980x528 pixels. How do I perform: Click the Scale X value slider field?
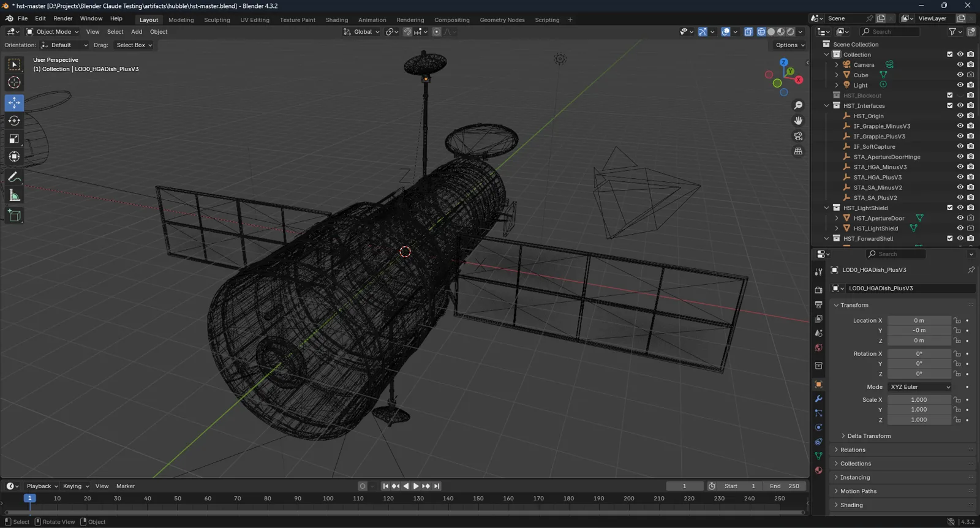pyautogui.click(x=919, y=399)
